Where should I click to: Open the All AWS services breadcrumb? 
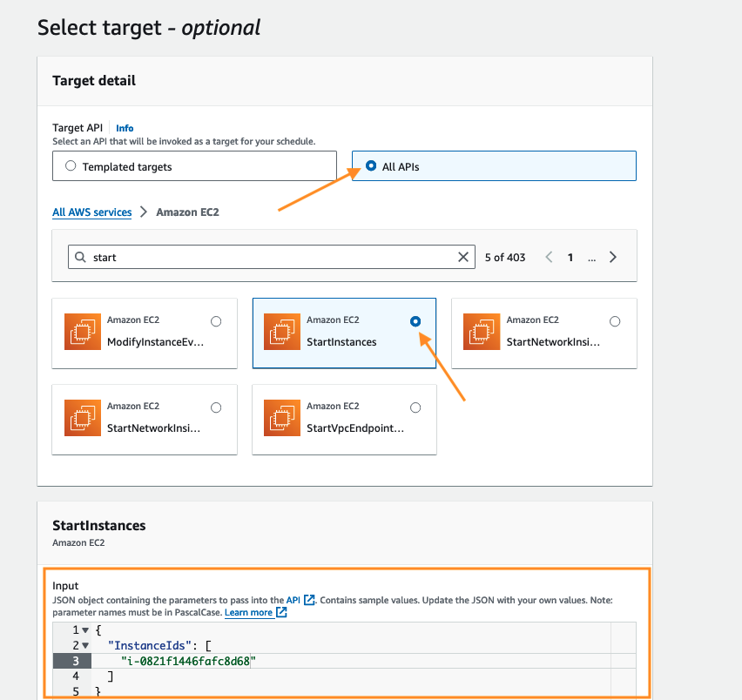[91, 212]
